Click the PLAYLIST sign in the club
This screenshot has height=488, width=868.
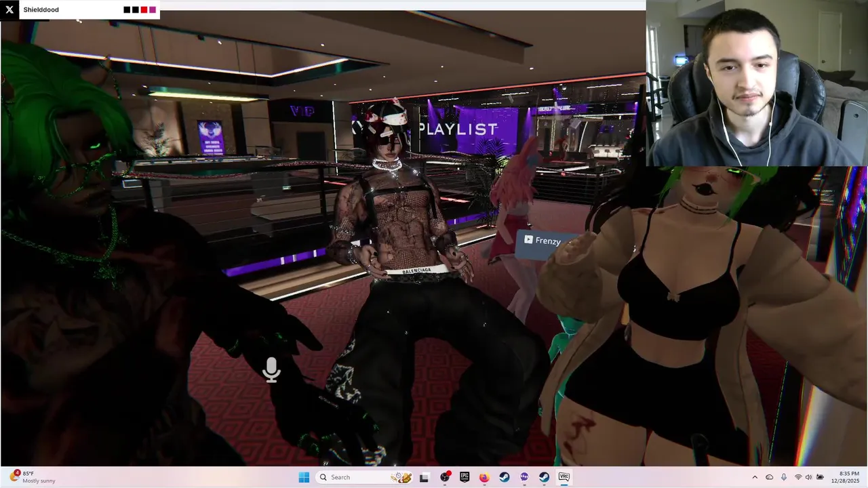click(x=458, y=129)
